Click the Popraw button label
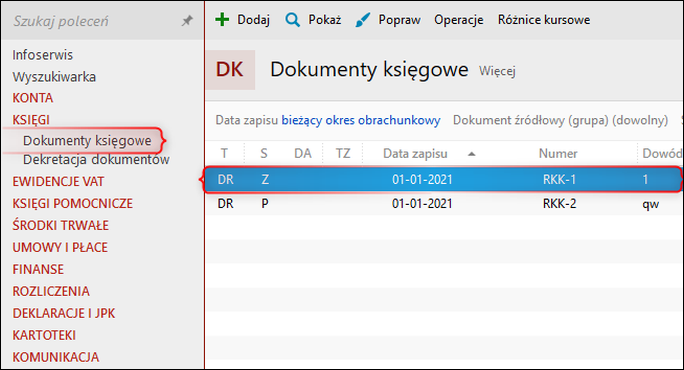 [399, 20]
